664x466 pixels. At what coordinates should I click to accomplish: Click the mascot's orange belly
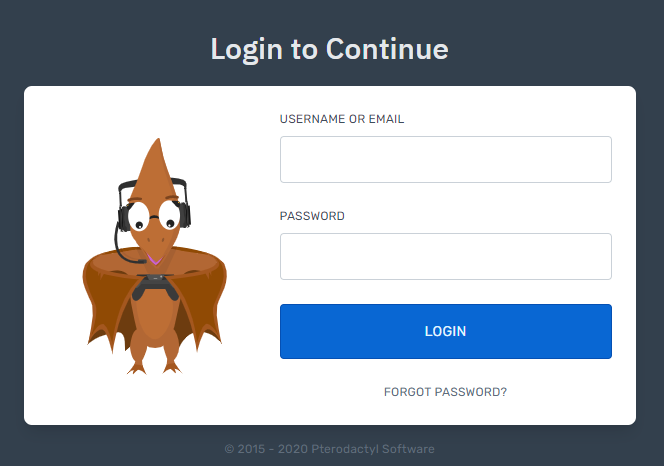[x=155, y=316]
